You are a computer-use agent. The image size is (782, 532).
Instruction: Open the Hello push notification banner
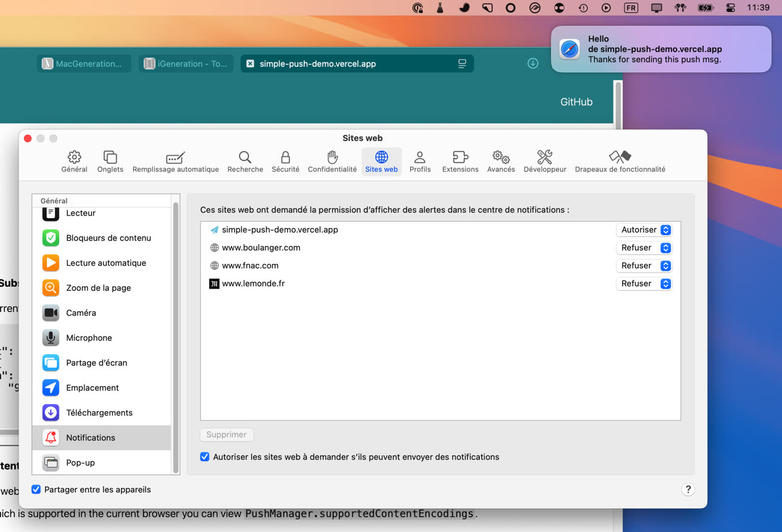coord(661,49)
